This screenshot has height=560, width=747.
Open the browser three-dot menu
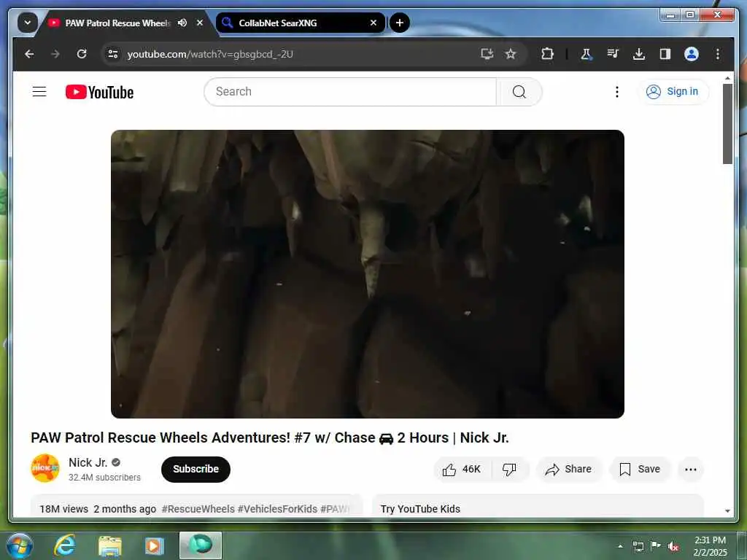click(x=718, y=54)
